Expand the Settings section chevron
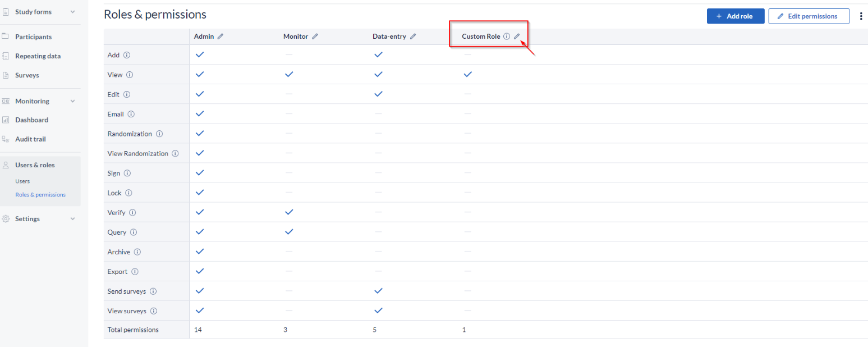 (72, 219)
